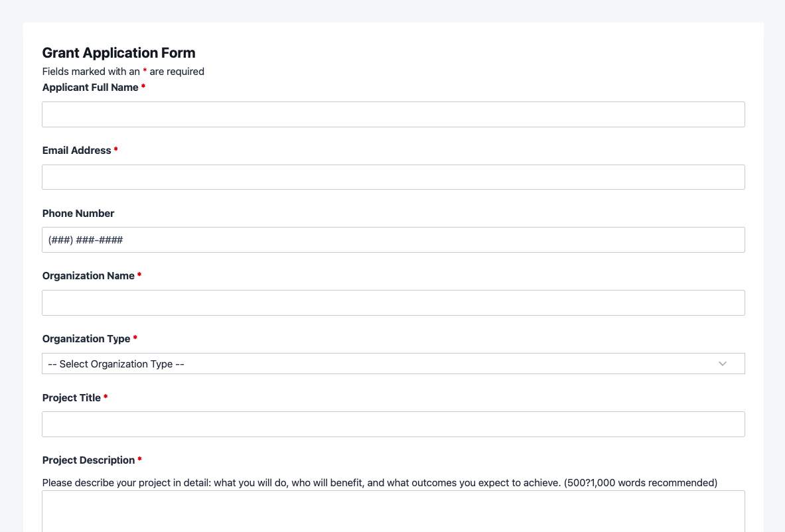Click the "Applicant Full Name" label
Viewport: 785px width, 532px height.
point(90,88)
